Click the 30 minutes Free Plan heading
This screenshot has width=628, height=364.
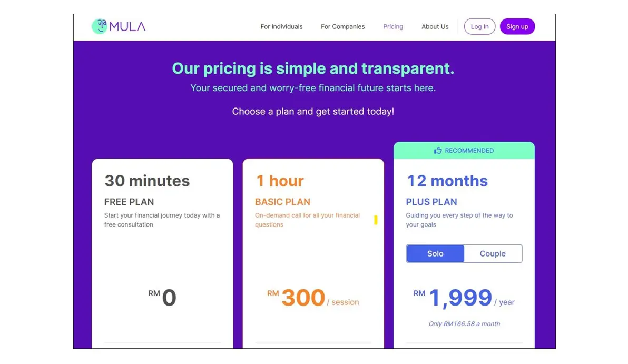pos(146,181)
